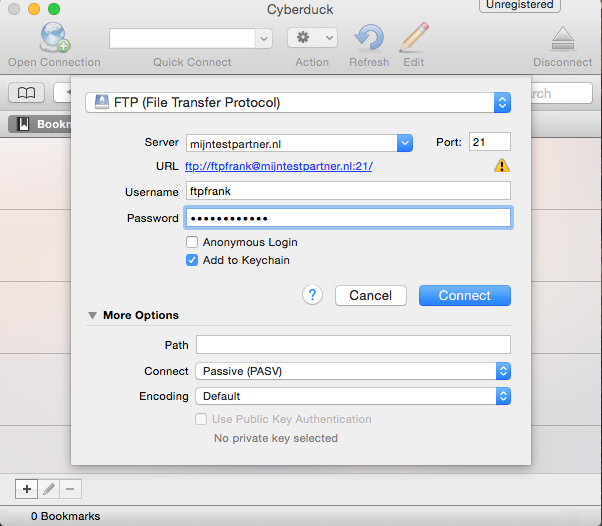
Task: Open the Encoding Default dropdown
Action: pyautogui.click(x=353, y=396)
